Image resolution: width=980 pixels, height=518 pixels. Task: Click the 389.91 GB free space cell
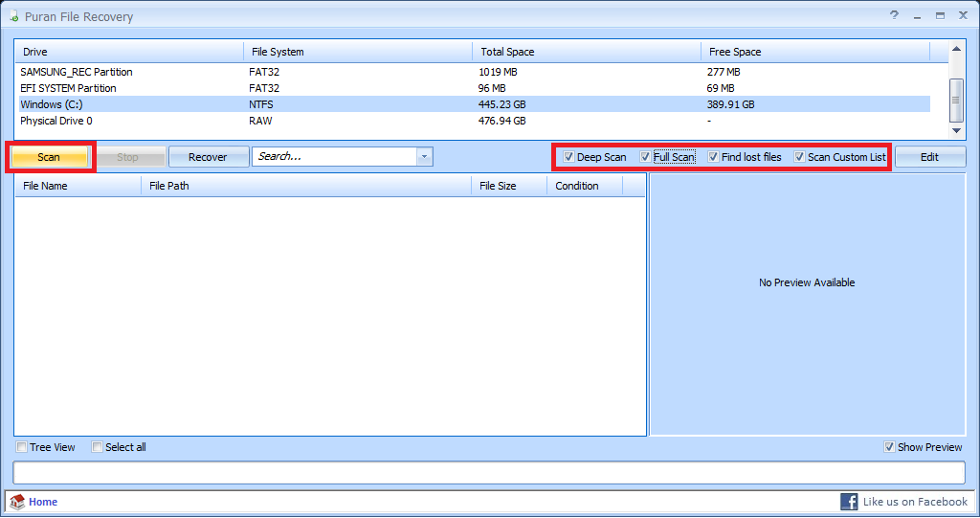(x=730, y=104)
